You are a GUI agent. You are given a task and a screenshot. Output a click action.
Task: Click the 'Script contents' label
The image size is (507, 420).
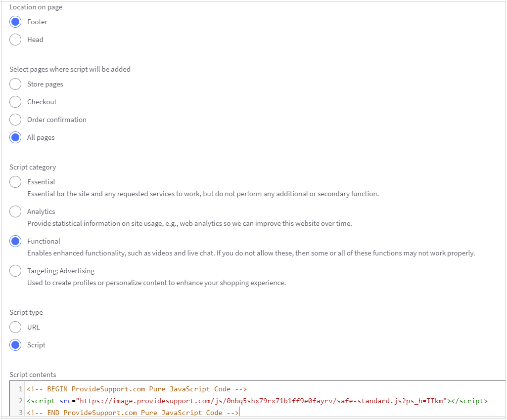(33, 375)
